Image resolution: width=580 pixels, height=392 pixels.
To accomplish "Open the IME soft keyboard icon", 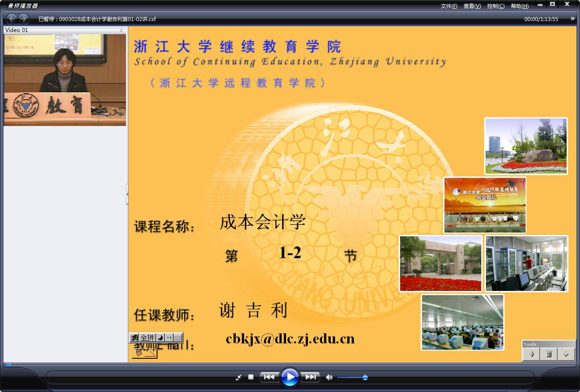I will [178, 338].
